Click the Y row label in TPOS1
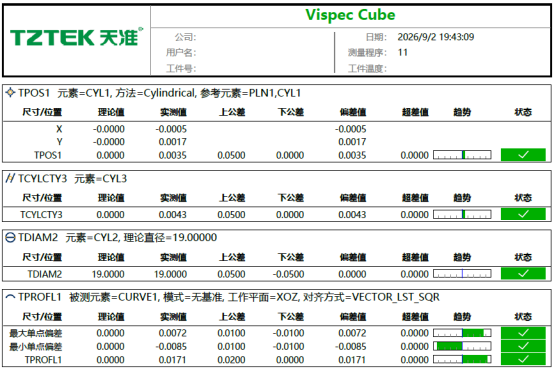This screenshot has height=369, width=554. [x=59, y=142]
